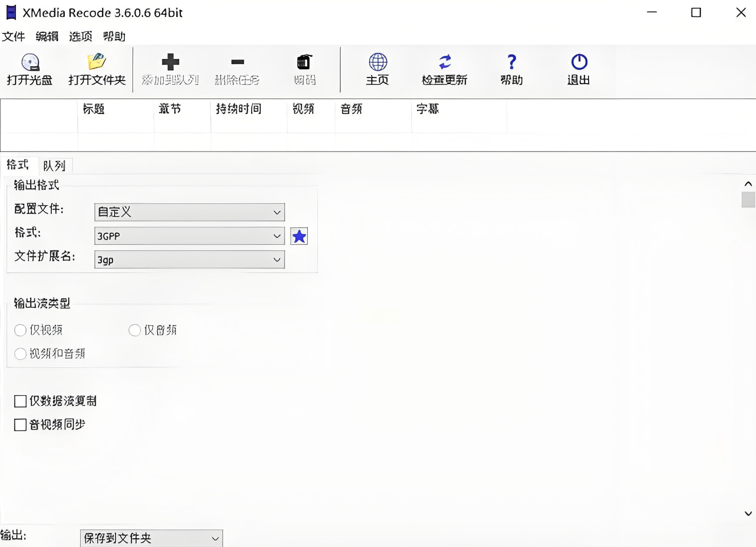Expand the 文件扩展名 dropdown showing 3gp

coord(190,260)
